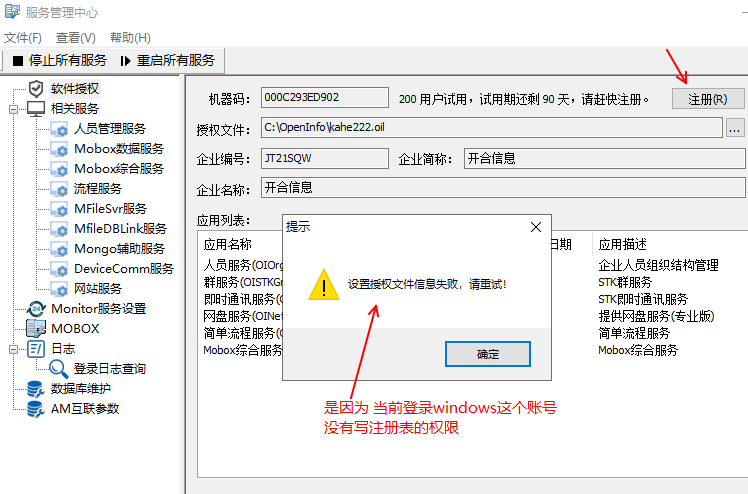Click the browse "..." button for 授权文件
This screenshot has width=748, height=494.
735,128
